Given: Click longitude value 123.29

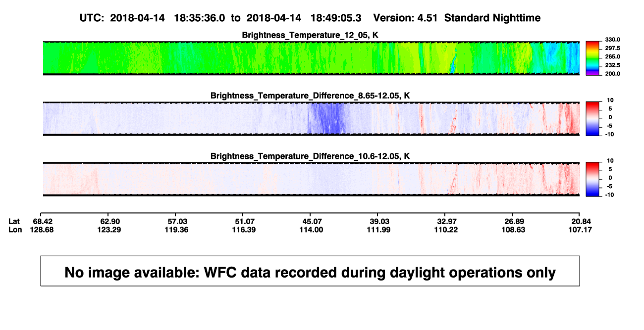Looking at the screenshot, I should pyautogui.click(x=110, y=230).
